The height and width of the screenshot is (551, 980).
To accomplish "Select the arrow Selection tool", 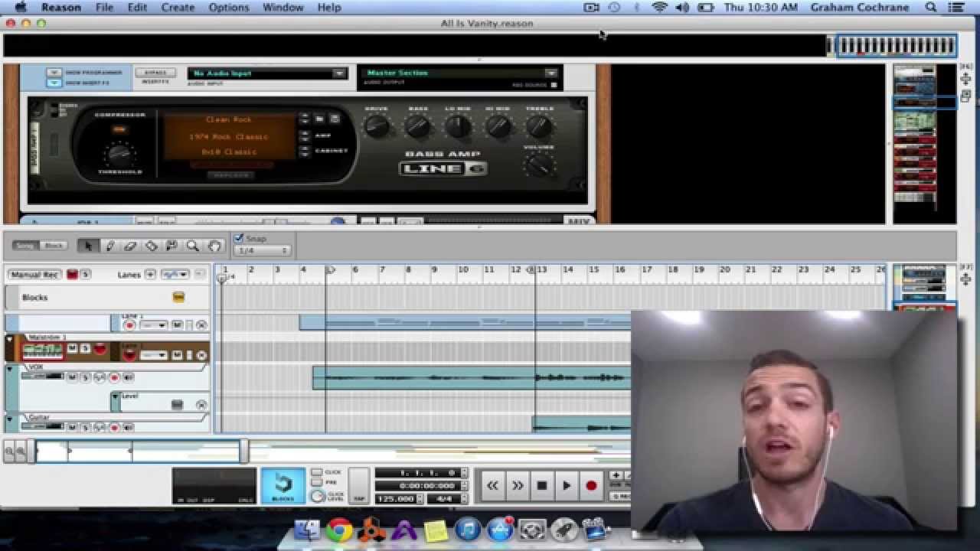I will tap(88, 246).
